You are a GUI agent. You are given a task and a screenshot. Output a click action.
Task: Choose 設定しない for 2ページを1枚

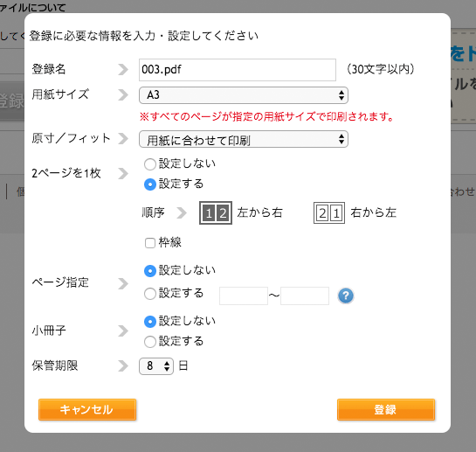[x=150, y=164]
